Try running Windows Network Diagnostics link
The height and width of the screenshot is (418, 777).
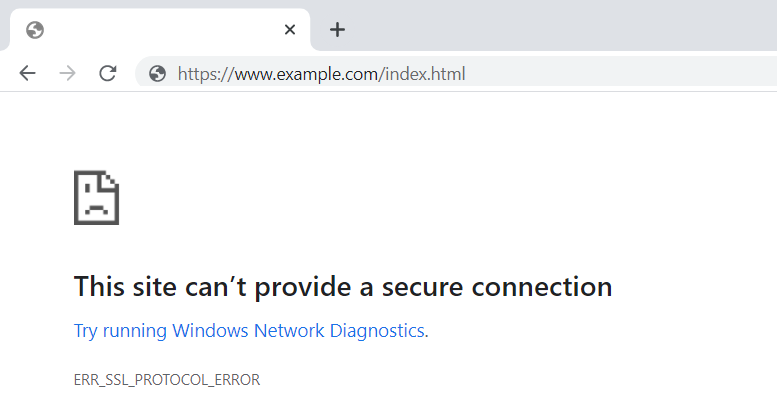(x=251, y=331)
